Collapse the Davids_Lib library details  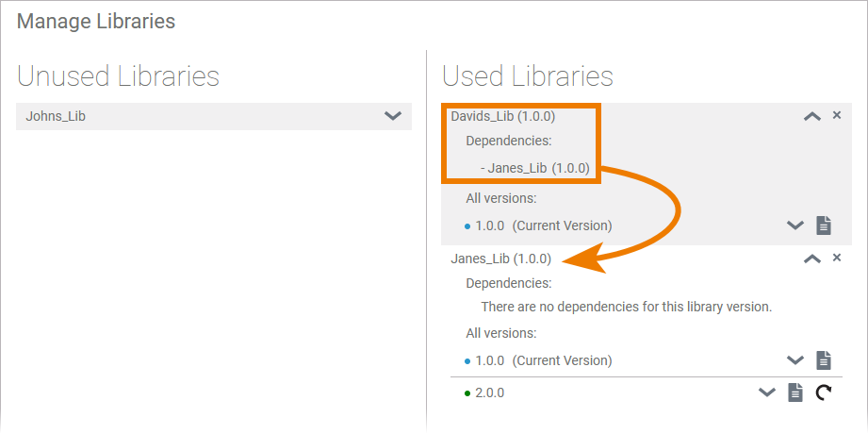point(811,116)
